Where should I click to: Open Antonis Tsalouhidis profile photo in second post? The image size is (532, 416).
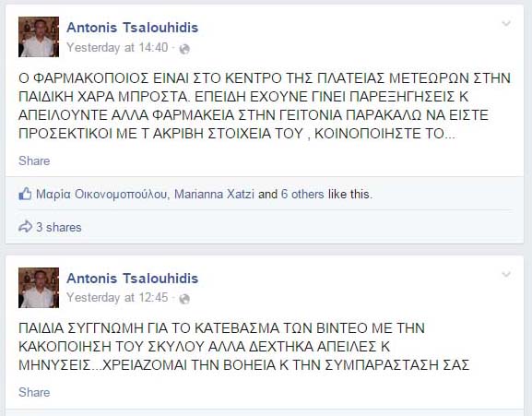coord(39,288)
